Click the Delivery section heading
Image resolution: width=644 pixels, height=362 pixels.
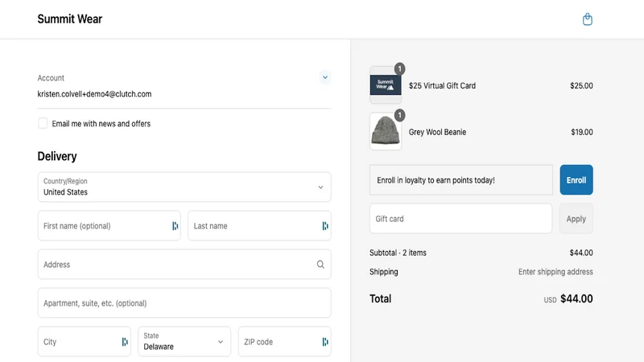pos(57,156)
